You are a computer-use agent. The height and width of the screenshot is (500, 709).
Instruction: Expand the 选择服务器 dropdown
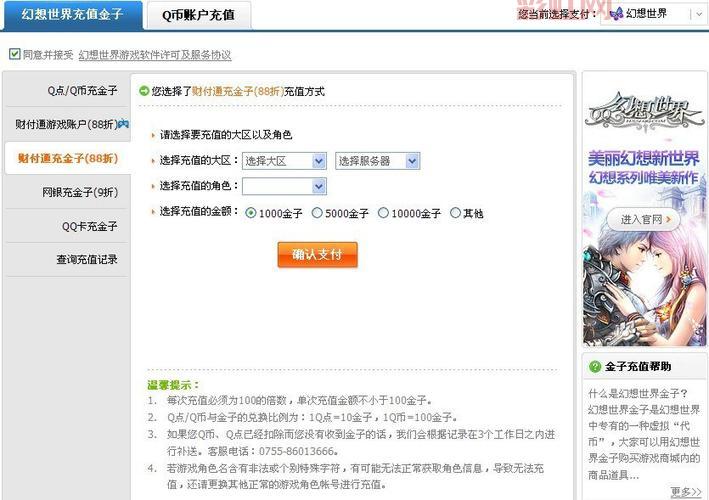coord(377,161)
